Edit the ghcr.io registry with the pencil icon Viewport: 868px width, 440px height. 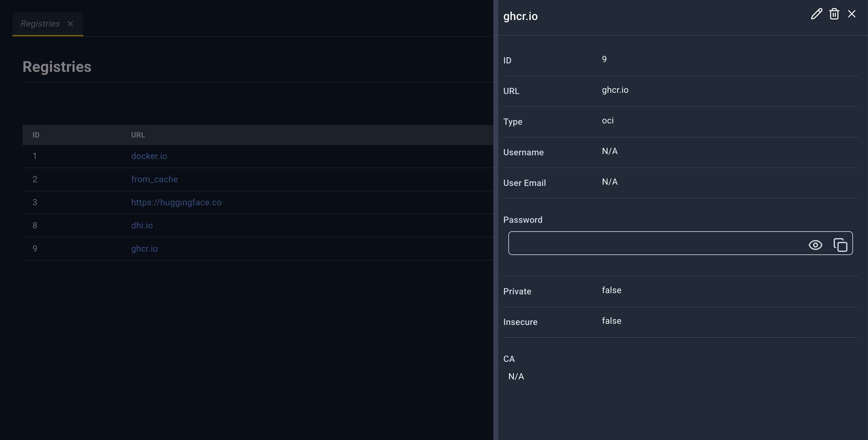816,14
